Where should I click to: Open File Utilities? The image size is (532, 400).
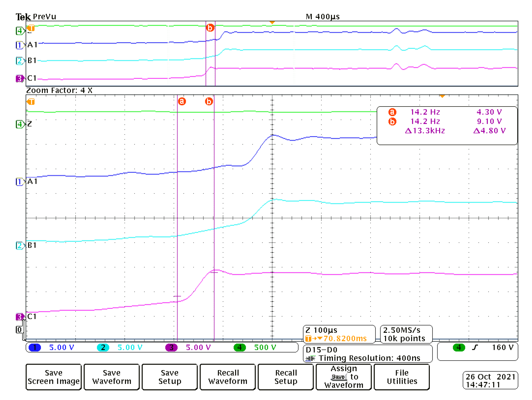pyautogui.click(x=402, y=377)
